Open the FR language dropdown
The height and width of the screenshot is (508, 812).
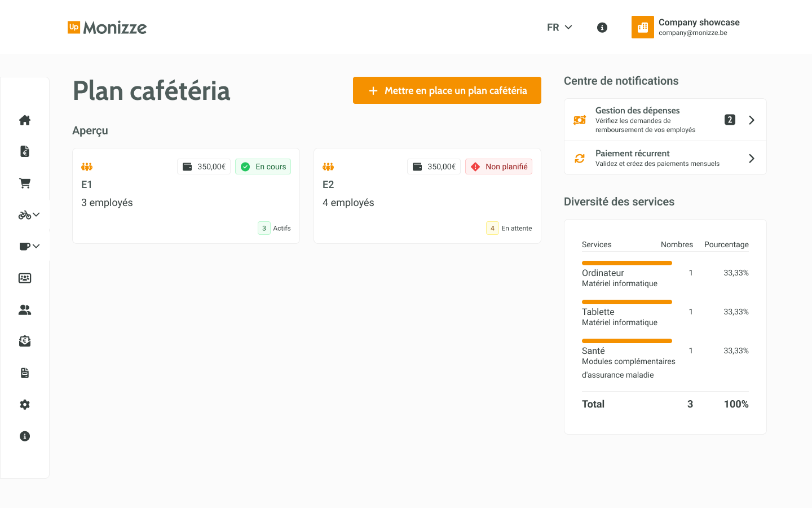click(x=559, y=27)
